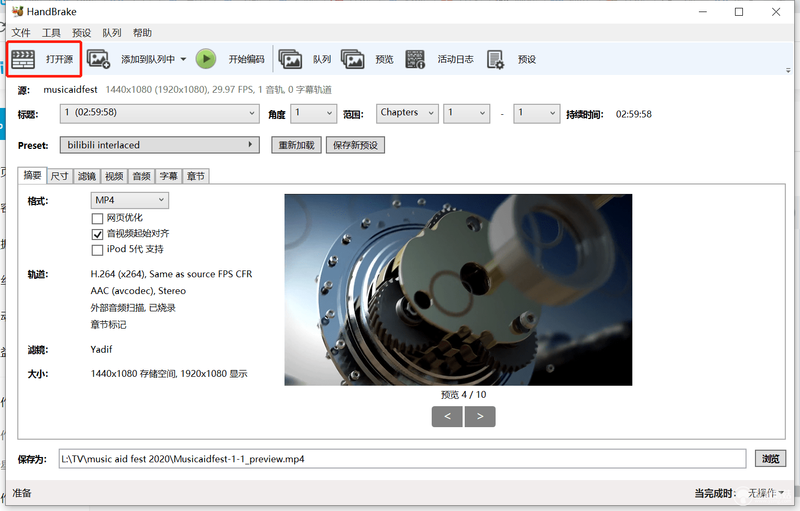Switch to the 音频 tab

tap(141, 176)
